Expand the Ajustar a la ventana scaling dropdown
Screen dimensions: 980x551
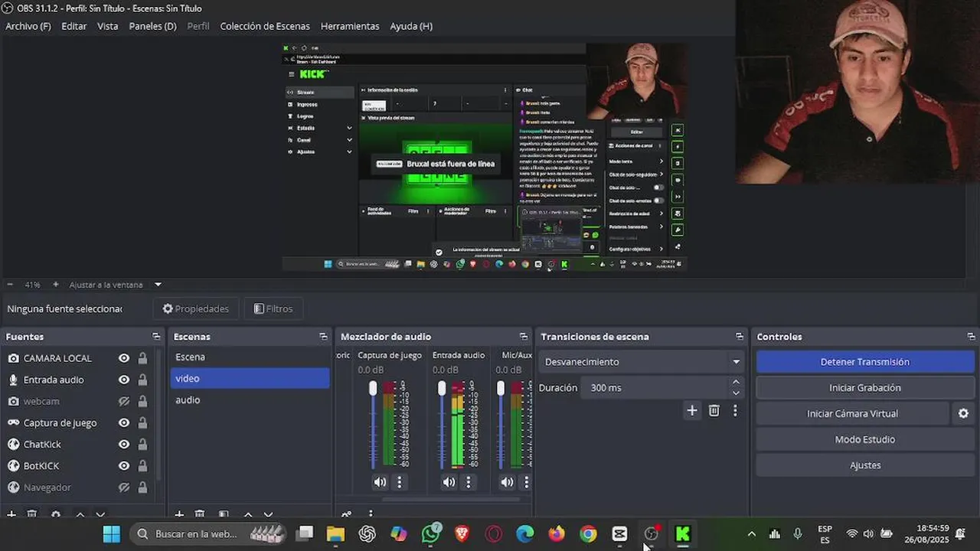point(158,285)
